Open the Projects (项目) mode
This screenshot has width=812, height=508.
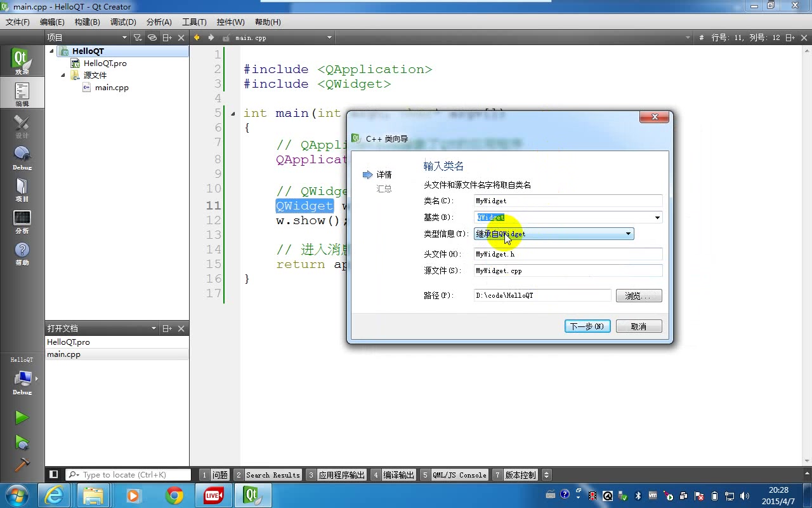[22, 189]
